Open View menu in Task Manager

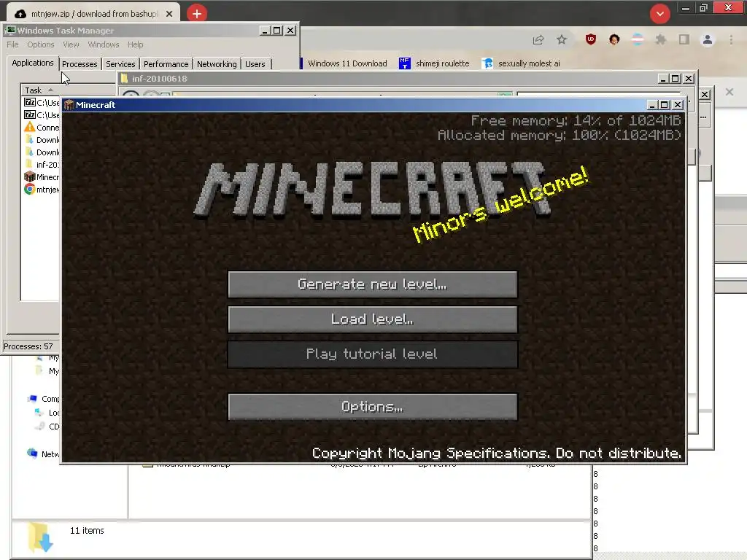click(x=71, y=44)
